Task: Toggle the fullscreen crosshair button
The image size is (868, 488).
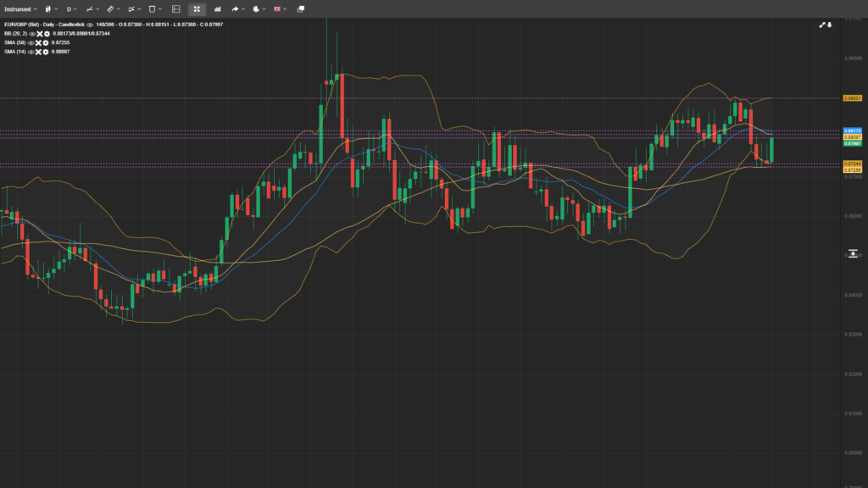Action: coord(197,8)
